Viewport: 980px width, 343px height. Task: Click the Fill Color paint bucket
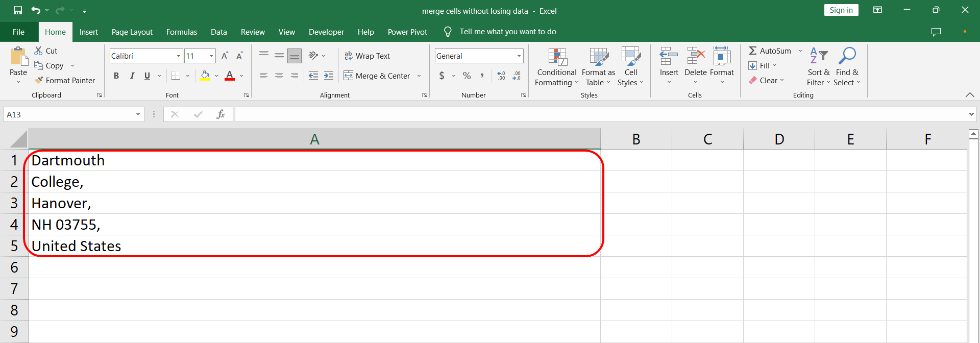[205, 76]
